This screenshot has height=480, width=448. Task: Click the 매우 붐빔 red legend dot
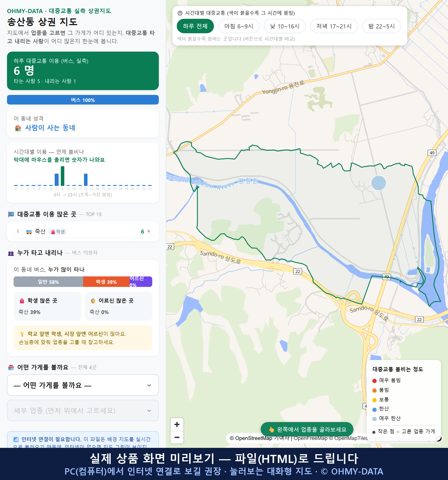[x=374, y=381]
